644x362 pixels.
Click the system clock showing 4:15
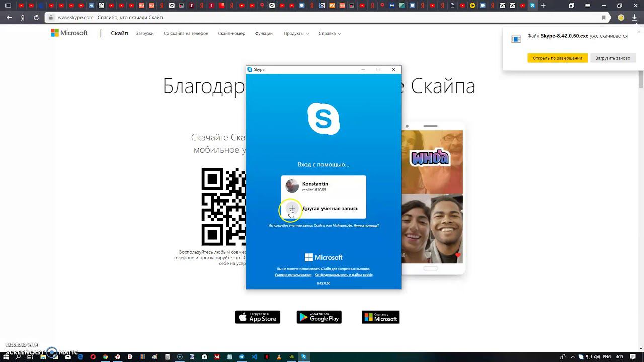(x=619, y=357)
